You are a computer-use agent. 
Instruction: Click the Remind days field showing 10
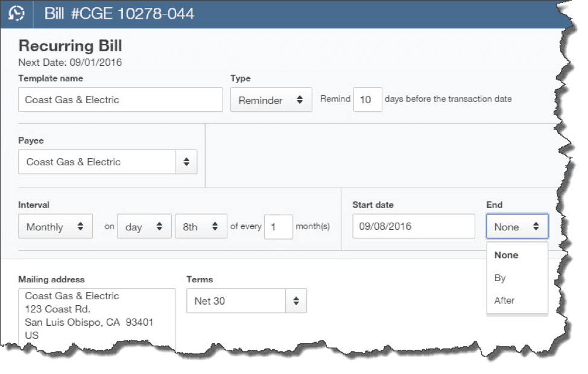point(368,100)
